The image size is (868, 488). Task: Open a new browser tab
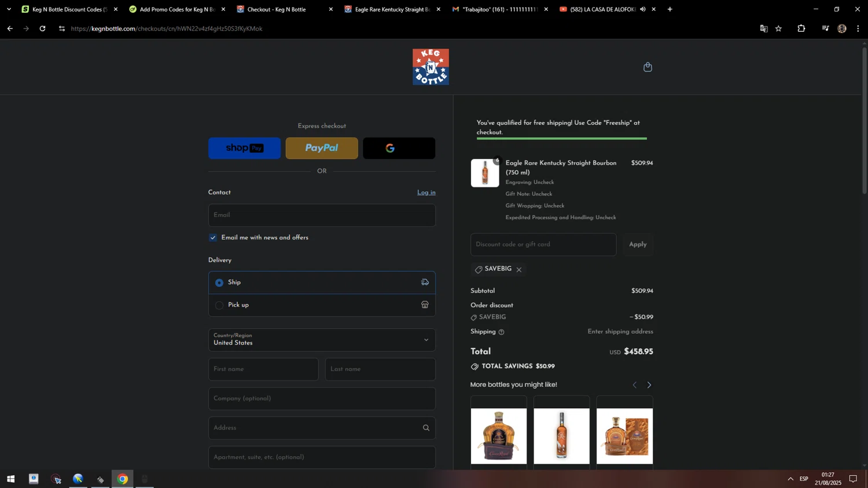point(670,9)
